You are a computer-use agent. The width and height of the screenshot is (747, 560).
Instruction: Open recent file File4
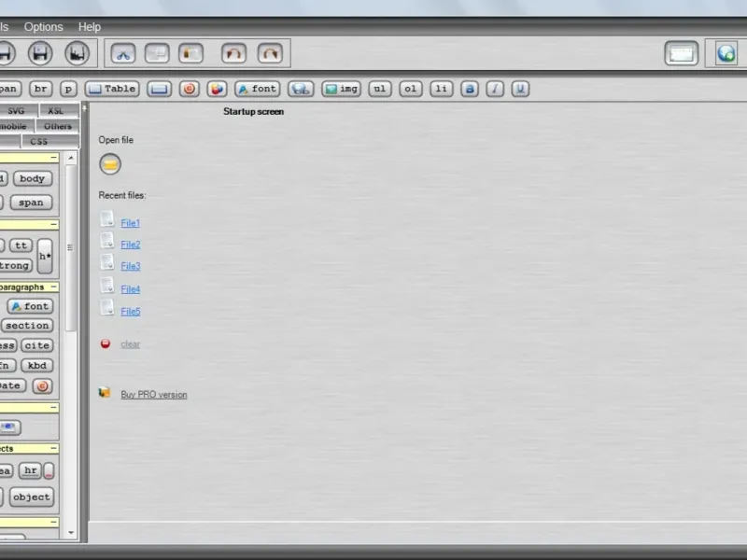(130, 289)
